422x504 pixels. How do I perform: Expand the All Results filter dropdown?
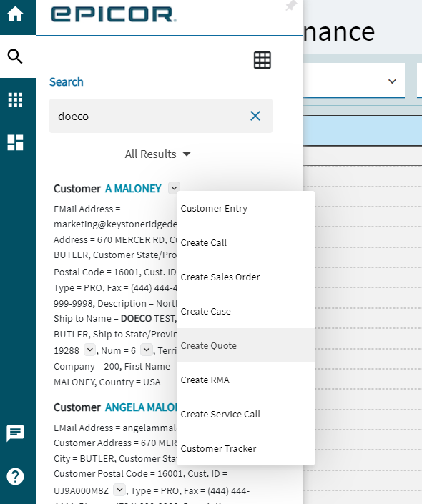[x=157, y=154]
